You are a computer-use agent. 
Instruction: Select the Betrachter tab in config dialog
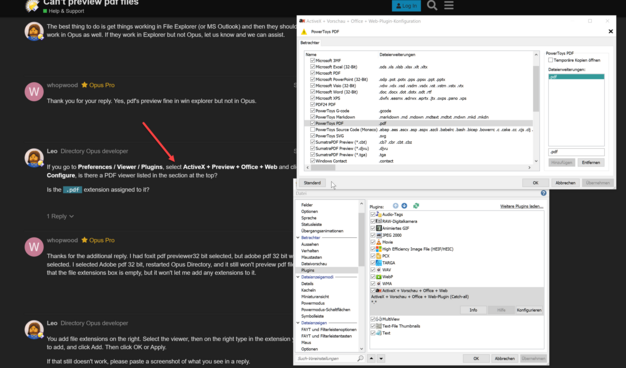coord(310,43)
